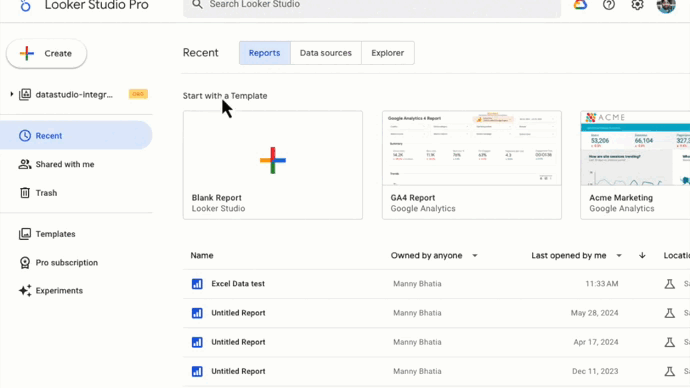
Task: Click flask icon in Dec 11, 2023 row
Action: coord(670,371)
